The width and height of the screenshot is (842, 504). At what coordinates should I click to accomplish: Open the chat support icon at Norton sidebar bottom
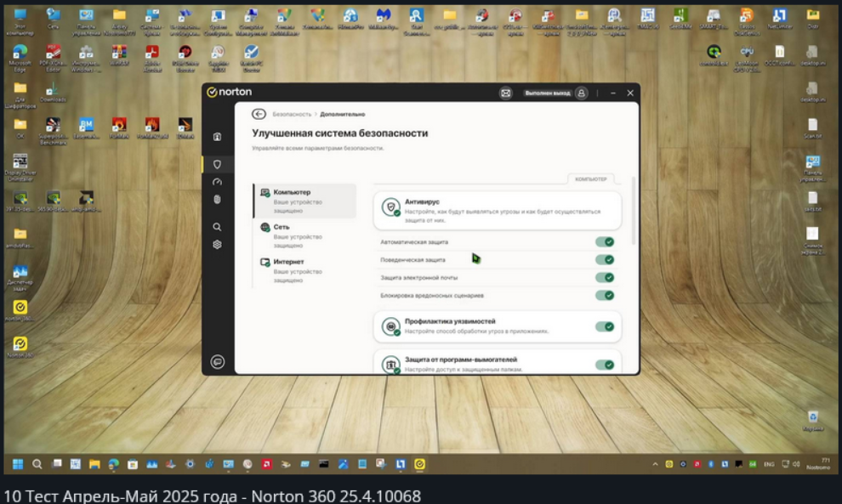click(218, 362)
